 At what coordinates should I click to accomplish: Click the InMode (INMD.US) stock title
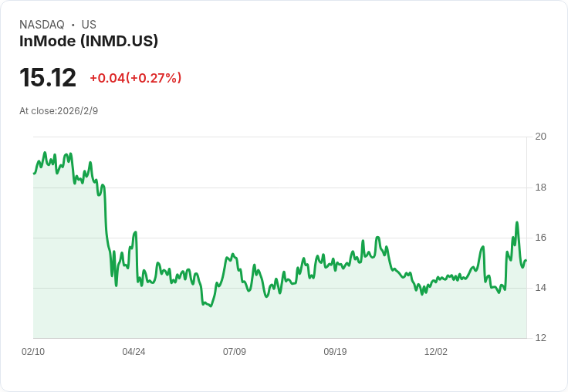pos(89,42)
